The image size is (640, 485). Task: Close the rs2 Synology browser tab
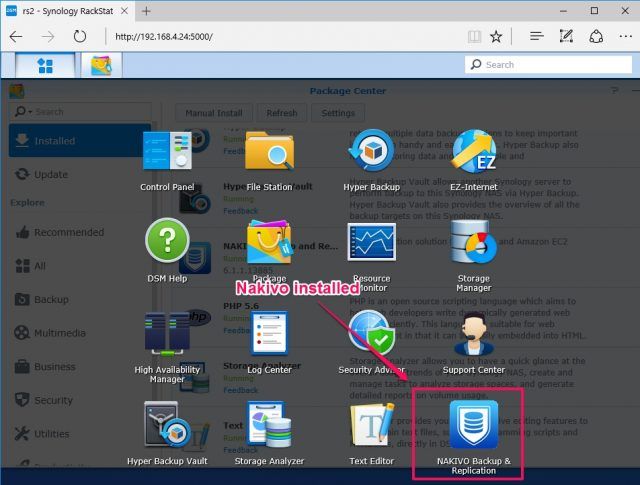click(124, 11)
